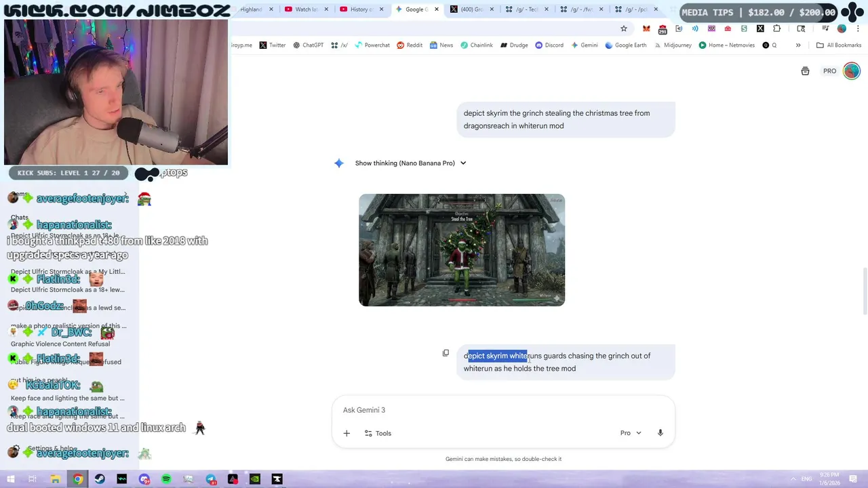Image resolution: width=868 pixels, height=488 pixels.
Task: Open the Chrome profile avatar
Action: (x=842, y=28)
